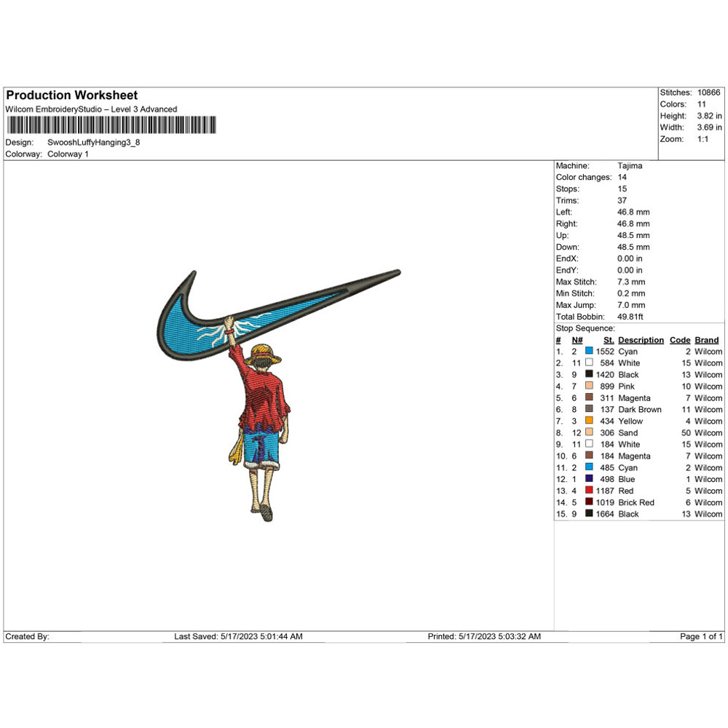
Task: Select the Machine value Tajima
Action: 630,165
